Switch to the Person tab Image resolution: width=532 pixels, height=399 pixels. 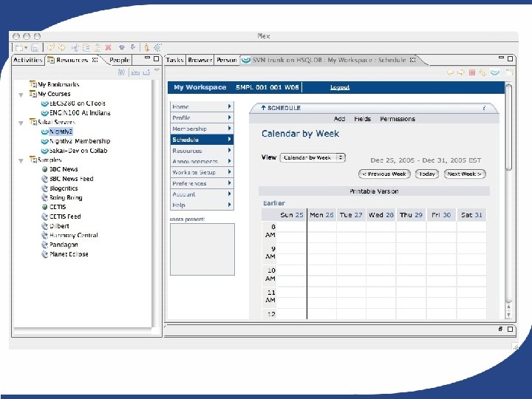[x=227, y=60]
